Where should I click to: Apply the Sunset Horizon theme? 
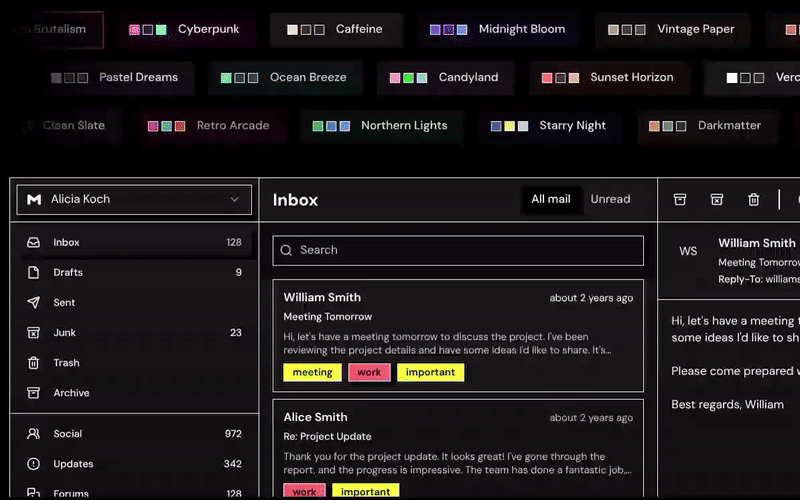click(609, 78)
